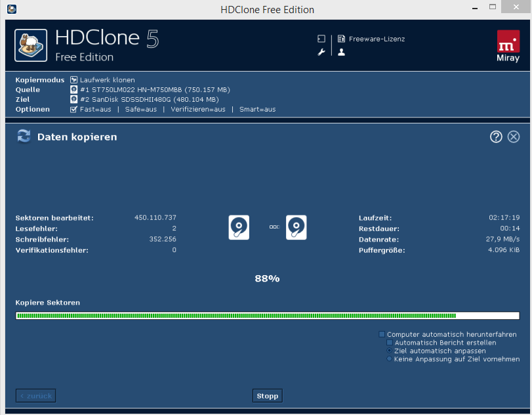Image resolution: width=532 pixels, height=415 pixels.
Task: Click Restdauer value 00:14
Action: [x=510, y=229]
